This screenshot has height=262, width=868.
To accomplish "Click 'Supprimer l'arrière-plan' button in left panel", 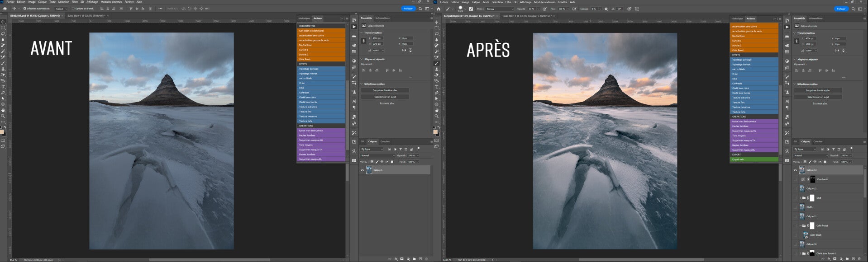I will [385, 90].
